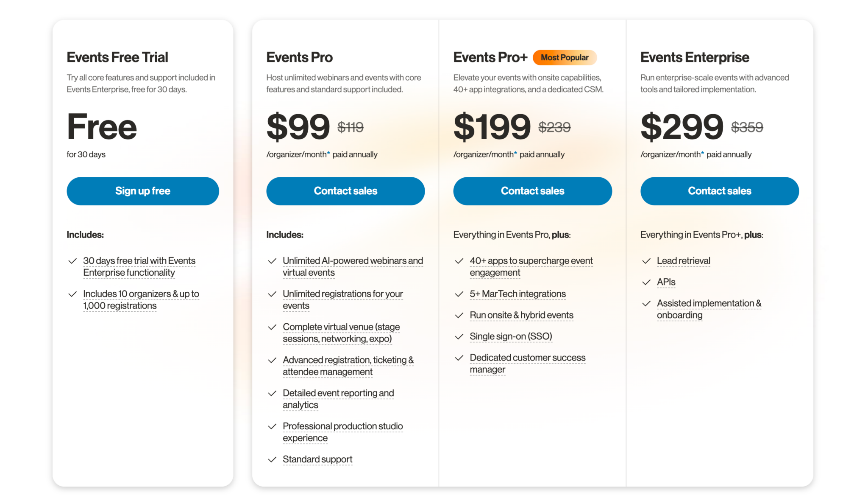Click the Events Pro asterisk footnote
The width and height of the screenshot is (868, 498).
(x=328, y=154)
